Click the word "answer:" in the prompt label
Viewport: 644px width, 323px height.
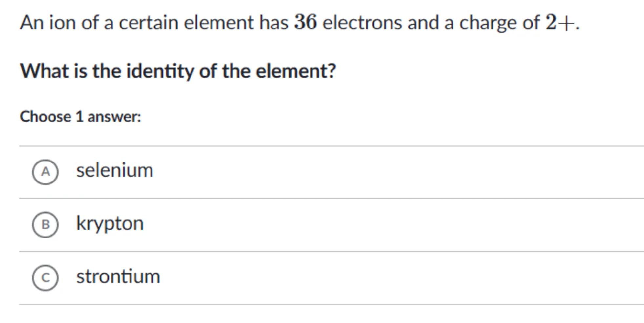pyautogui.click(x=114, y=117)
